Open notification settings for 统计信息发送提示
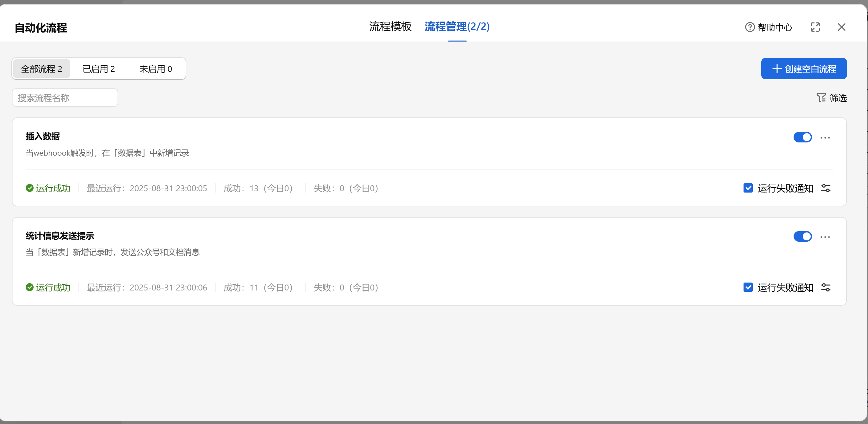The image size is (868, 424). (826, 288)
